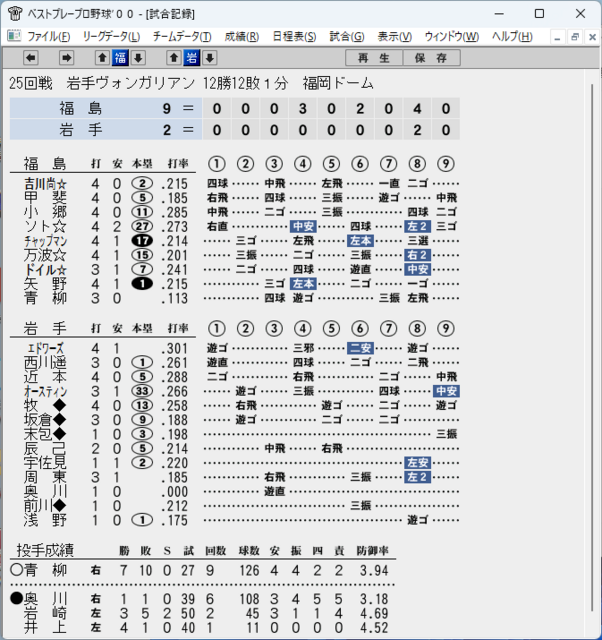The height and width of the screenshot is (640, 602).
Task: Click the down arrow right of 福 icon
Action: tap(138, 58)
